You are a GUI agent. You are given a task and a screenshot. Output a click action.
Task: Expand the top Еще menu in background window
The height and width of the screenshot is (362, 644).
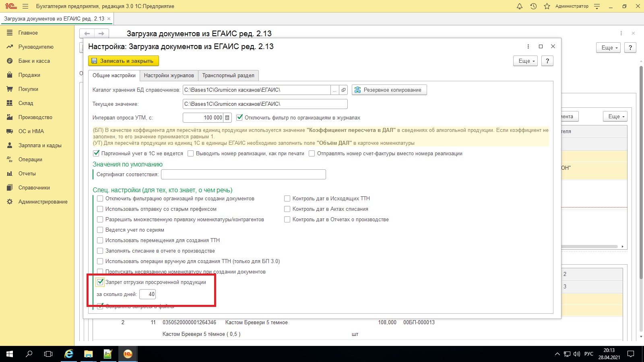click(608, 47)
